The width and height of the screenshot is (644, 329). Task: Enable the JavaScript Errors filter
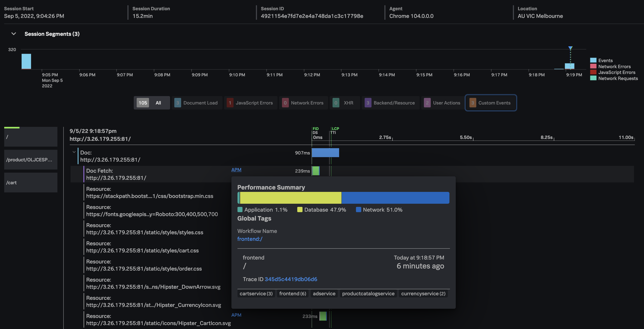tap(250, 103)
